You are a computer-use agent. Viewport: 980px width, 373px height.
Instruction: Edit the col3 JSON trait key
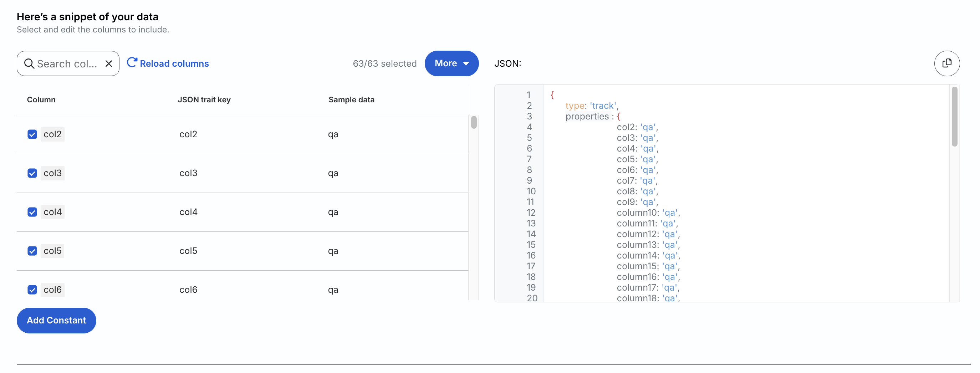[188, 173]
